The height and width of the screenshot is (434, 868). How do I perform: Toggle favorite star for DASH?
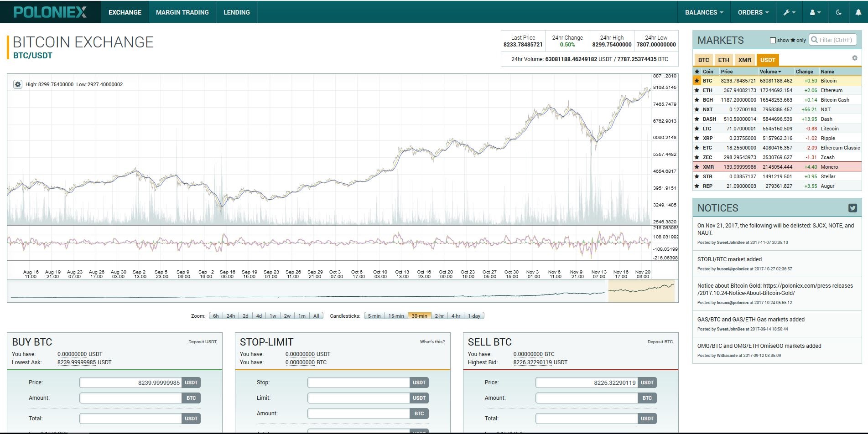[696, 119]
